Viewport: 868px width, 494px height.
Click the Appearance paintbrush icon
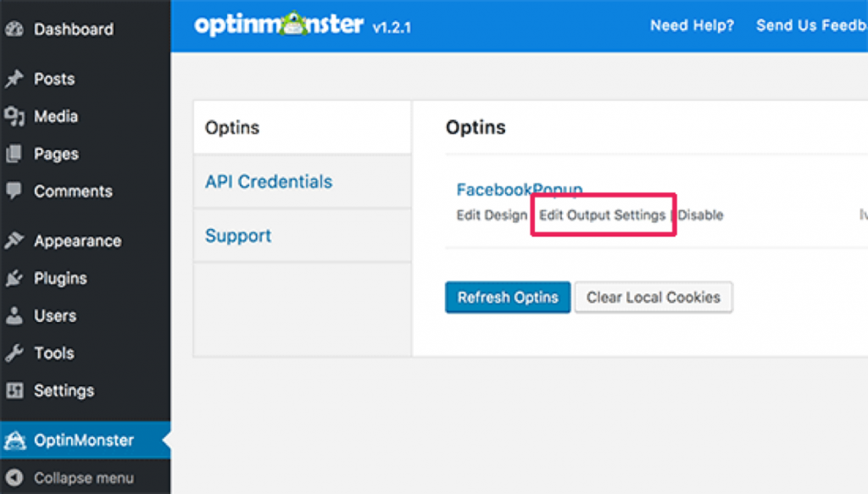pyautogui.click(x=14, y=241)
